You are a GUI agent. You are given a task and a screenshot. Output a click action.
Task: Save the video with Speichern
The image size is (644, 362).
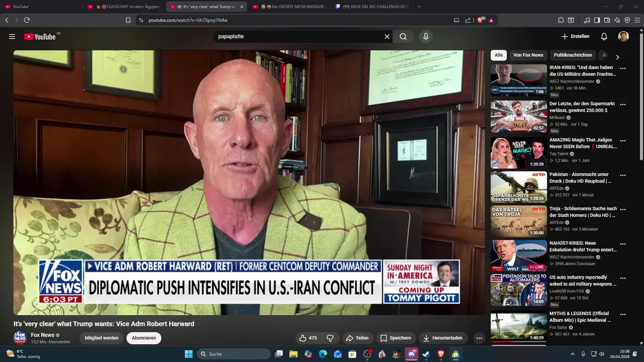pyautogui.click(x=395, y=338)
